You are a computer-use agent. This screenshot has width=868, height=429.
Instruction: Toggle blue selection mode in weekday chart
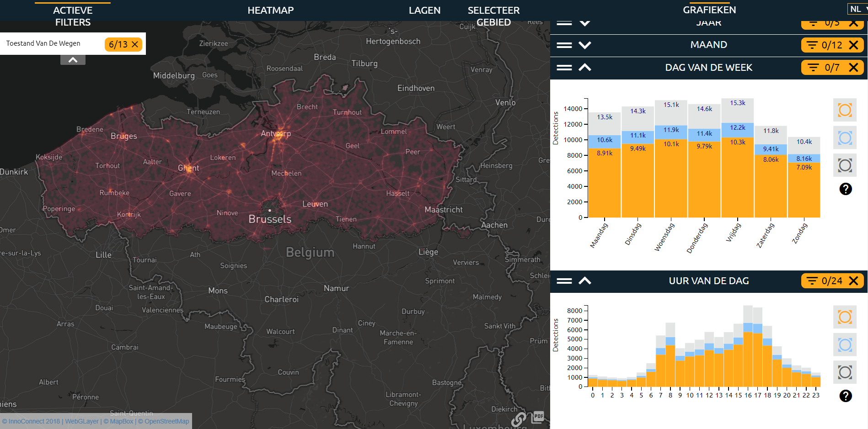coord(845,138)
